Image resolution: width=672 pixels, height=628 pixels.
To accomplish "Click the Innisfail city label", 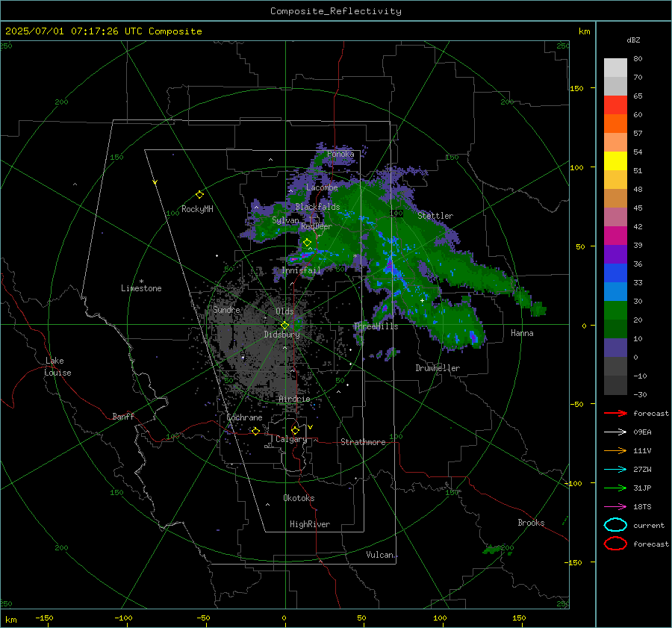I will coord(301,270).
